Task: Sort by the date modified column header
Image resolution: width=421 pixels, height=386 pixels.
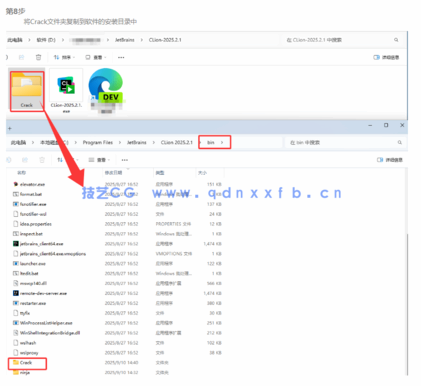Action: point(113,173)
